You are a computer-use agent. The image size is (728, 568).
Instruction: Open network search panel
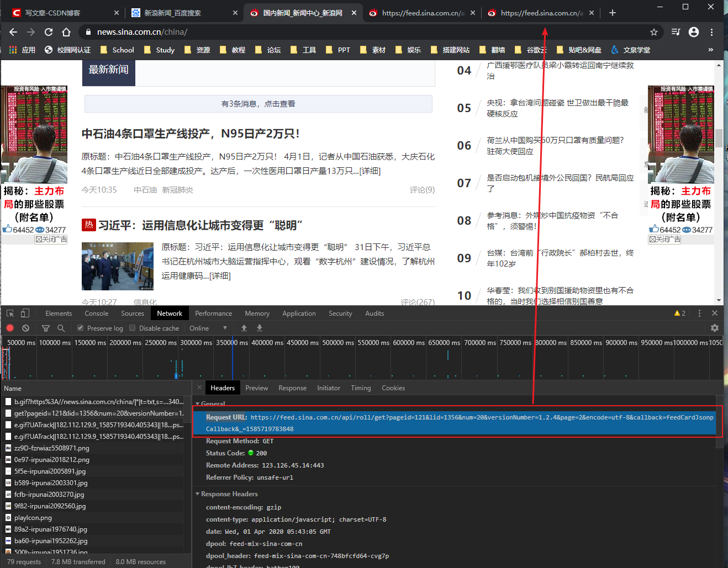click(x=61, y=328)
